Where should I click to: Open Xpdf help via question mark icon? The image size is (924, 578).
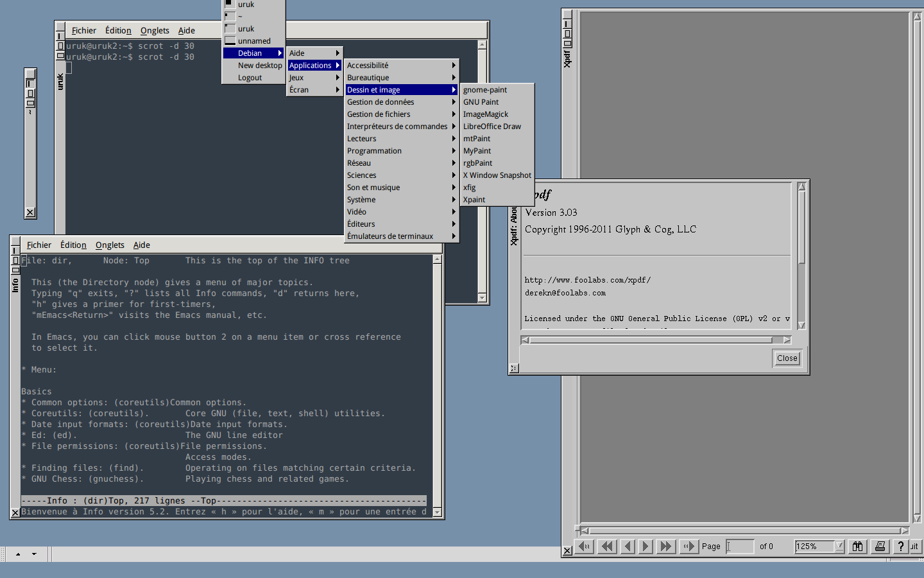coord(900,547)
